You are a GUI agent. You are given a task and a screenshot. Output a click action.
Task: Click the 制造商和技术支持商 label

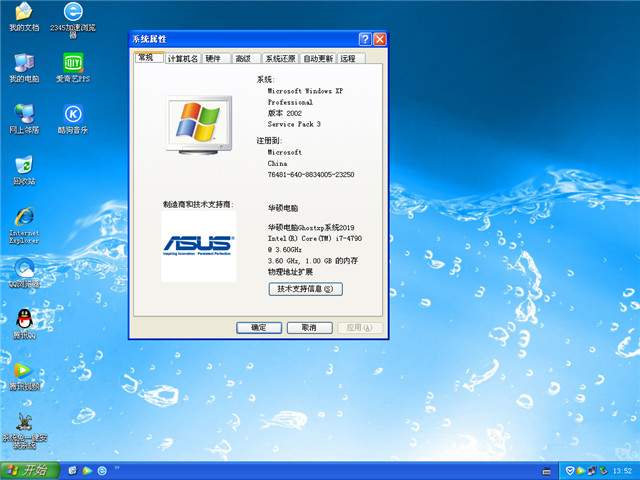click(x=198, y=204)
